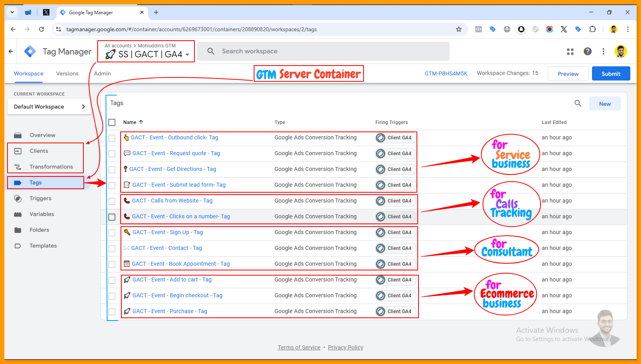
Task: Select checkbox for Clicks on a number tag
Action: point(112,217)
